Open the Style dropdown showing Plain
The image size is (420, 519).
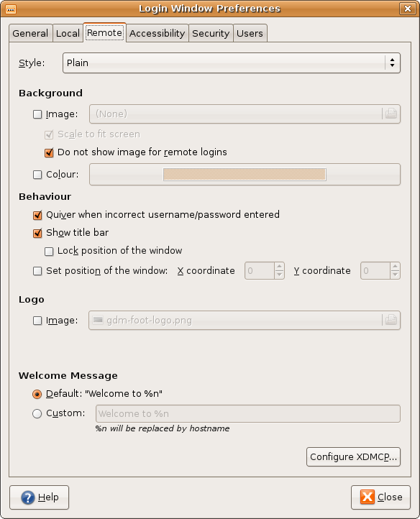(x=232, y=63)
